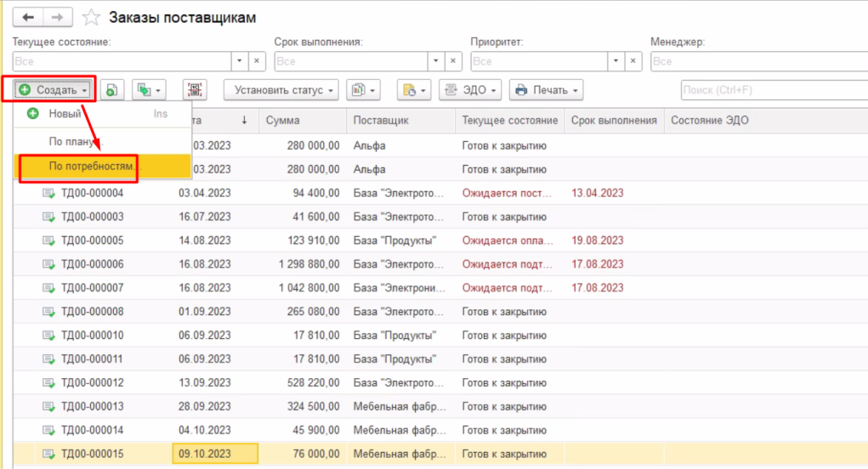868x469 pixels.
Task: Expand the Текущее состояние filter dropdown
Action: (x=239, y=61)
